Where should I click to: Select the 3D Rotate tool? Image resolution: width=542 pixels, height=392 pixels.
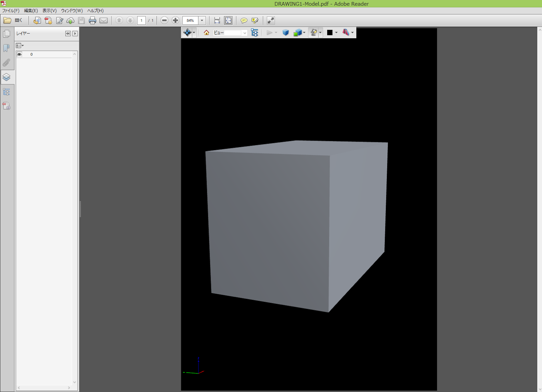click(x=187, y=33)
